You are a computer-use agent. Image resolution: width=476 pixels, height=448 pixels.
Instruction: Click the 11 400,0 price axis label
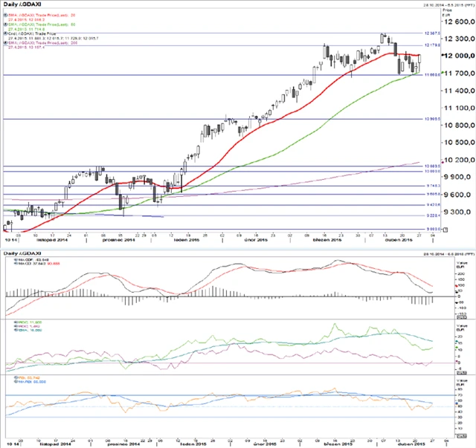(x=460, y=91)
